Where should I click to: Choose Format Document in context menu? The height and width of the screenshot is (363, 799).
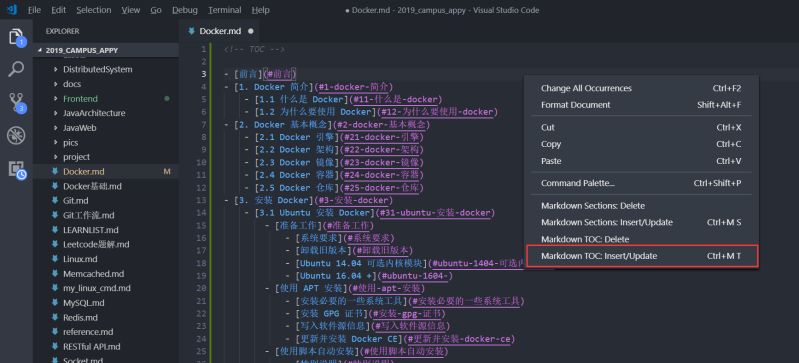[642, 105]
